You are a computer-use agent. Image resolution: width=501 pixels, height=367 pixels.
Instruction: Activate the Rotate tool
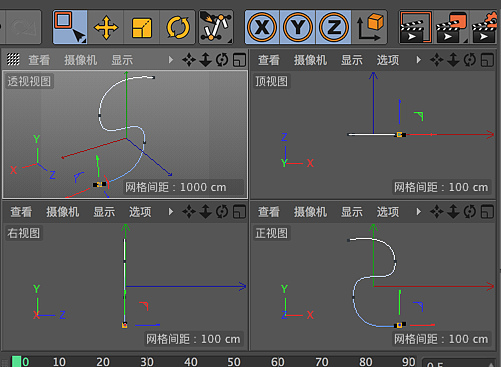178,27
